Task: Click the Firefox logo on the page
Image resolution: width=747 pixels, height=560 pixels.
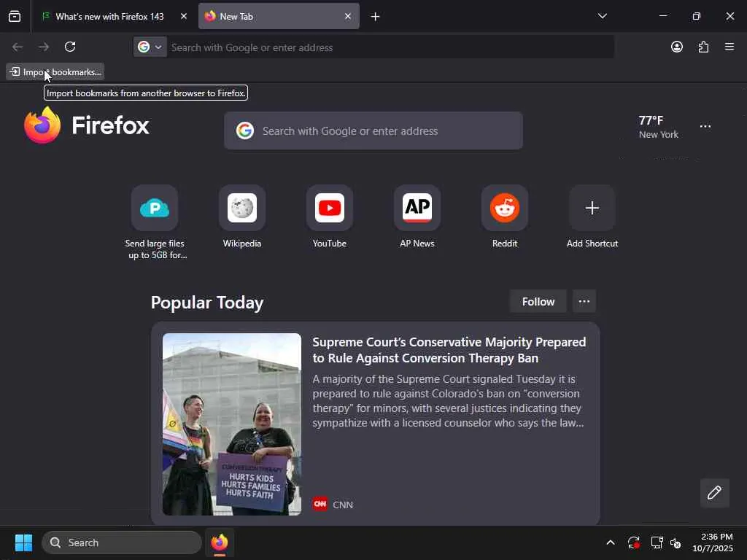Action: point(87,125)
